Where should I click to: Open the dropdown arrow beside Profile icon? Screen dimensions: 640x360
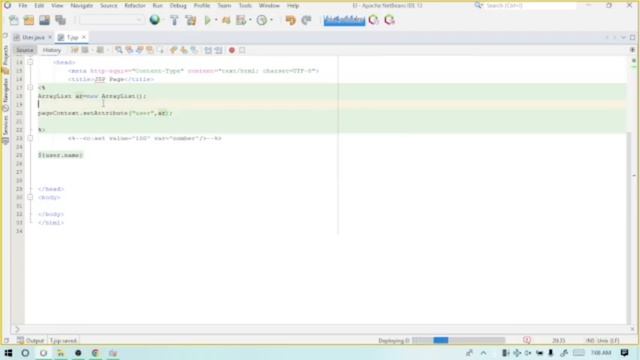(x=250, y=20)
